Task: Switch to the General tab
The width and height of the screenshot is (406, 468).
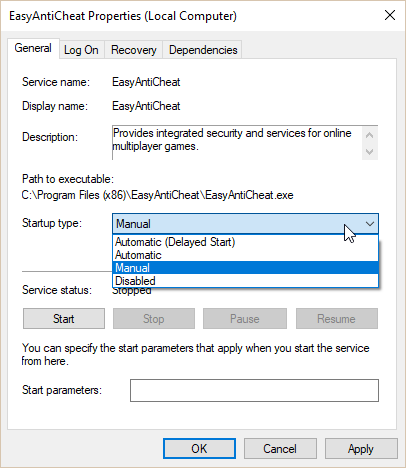Action: click(x=33, y=49)
